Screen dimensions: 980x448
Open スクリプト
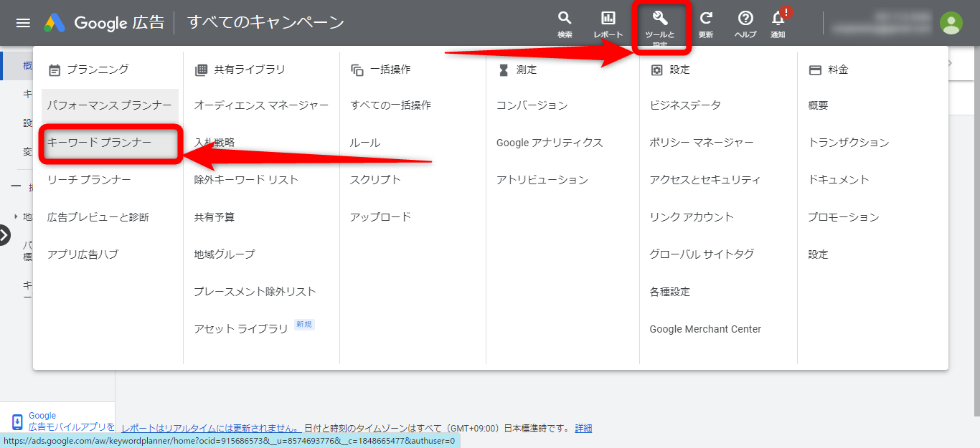[x=375, y=180]
